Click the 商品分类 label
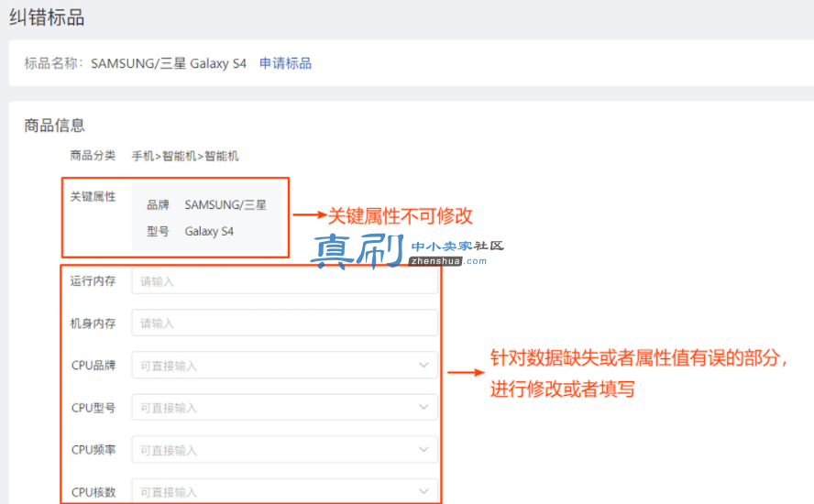Image resolution: width=814 pixels, height=504 pixels. point(93,156)
